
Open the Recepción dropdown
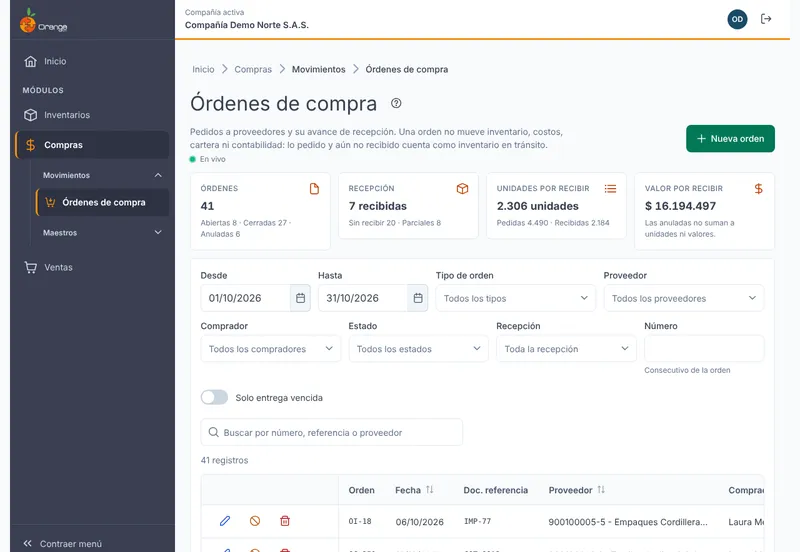(566, 349)
